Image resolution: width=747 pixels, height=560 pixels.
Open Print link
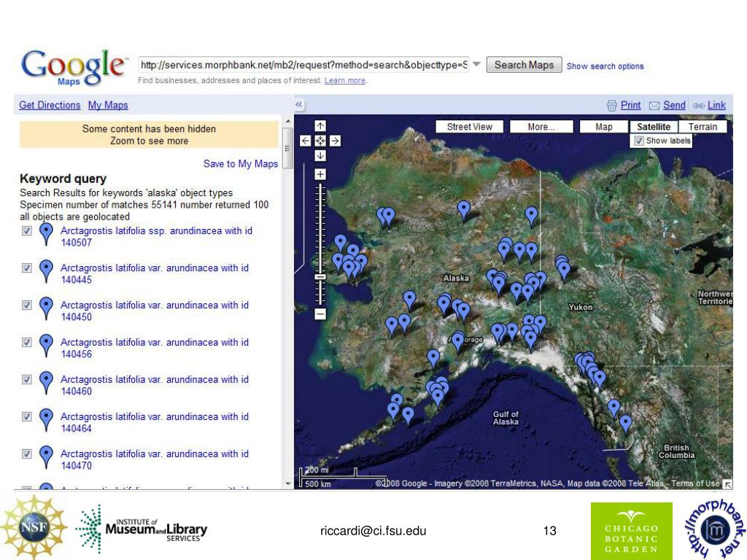[630, 105]
